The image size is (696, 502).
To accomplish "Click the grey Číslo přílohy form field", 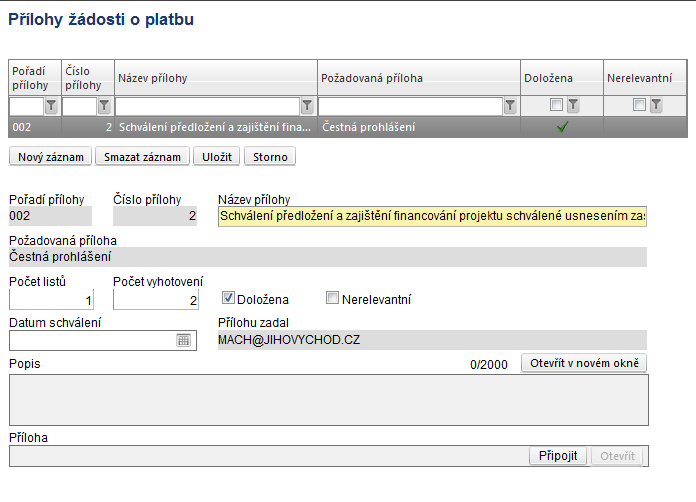I will tap(155, 216).
